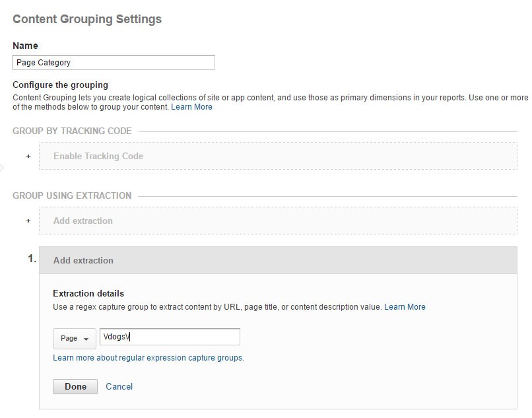Click the Name field containing Page Category
This screenshot has width=532, height=418.
[114, 62]
